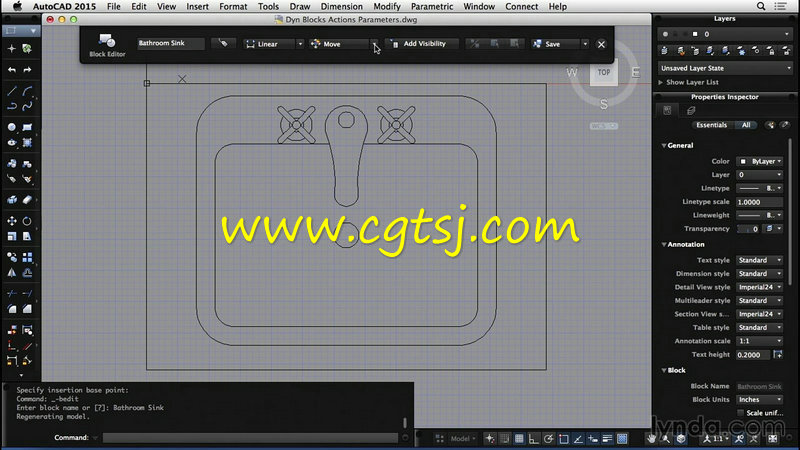This screenshot has width=800, height=450.
Task: Open the Move action dropdown arrow
Action: [373, 44]
